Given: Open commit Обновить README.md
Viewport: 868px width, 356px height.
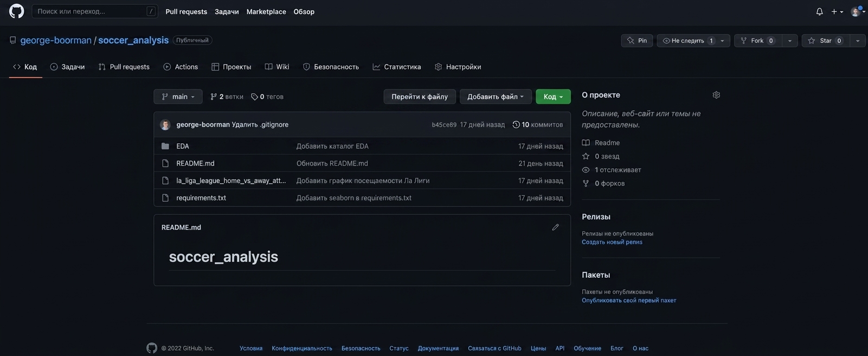Looking at the screenshot, I should (332, 163).
